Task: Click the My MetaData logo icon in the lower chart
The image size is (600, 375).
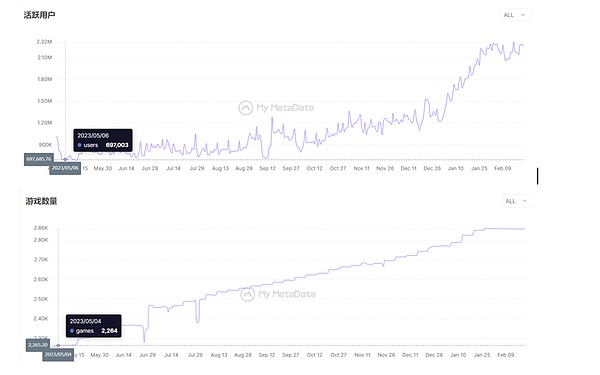Action: (x=248, y=294)
